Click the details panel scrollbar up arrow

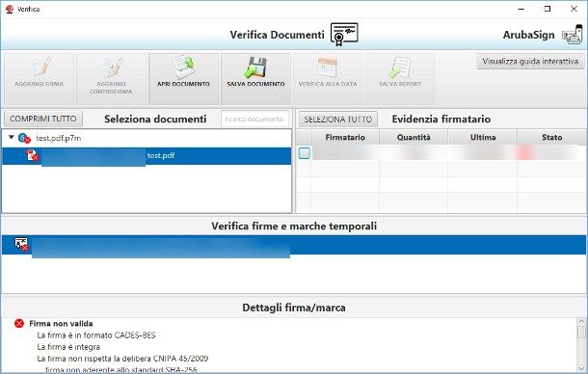(581, 322)
